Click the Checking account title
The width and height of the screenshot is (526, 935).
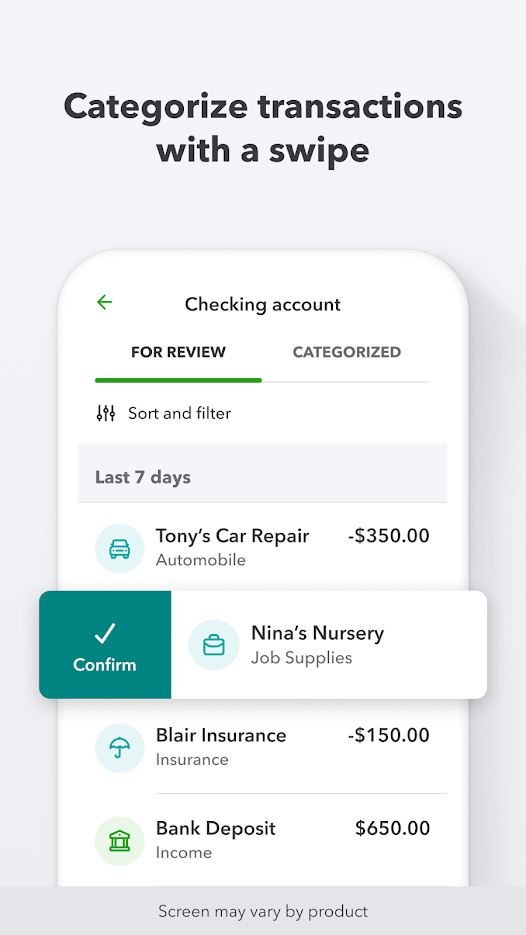click(x=262, y=305)
